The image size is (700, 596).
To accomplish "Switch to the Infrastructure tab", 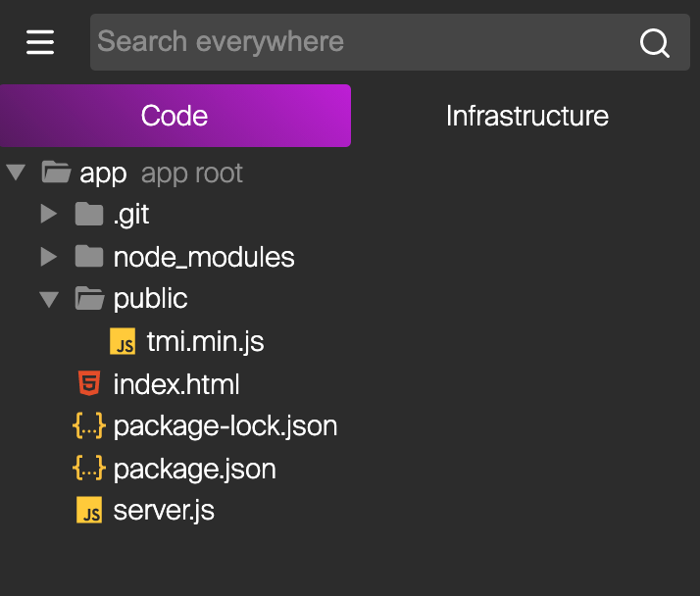I will pos(526,116).
